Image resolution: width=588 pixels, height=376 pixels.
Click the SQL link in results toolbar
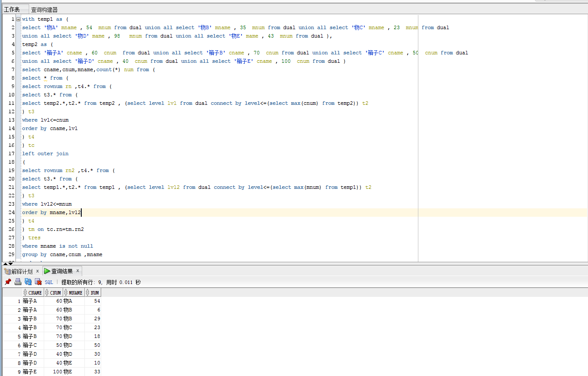click(49, 282)
